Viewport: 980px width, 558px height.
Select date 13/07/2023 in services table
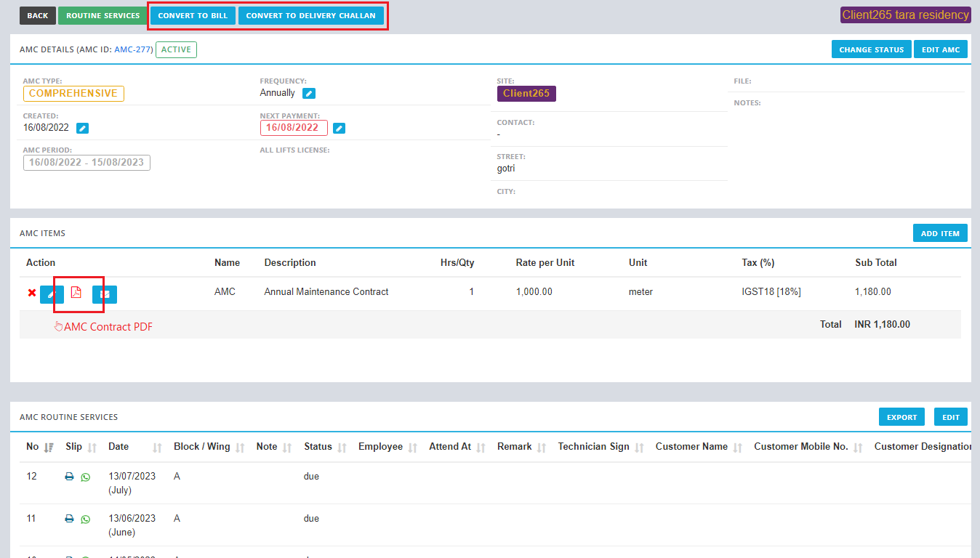click(132, 477)
